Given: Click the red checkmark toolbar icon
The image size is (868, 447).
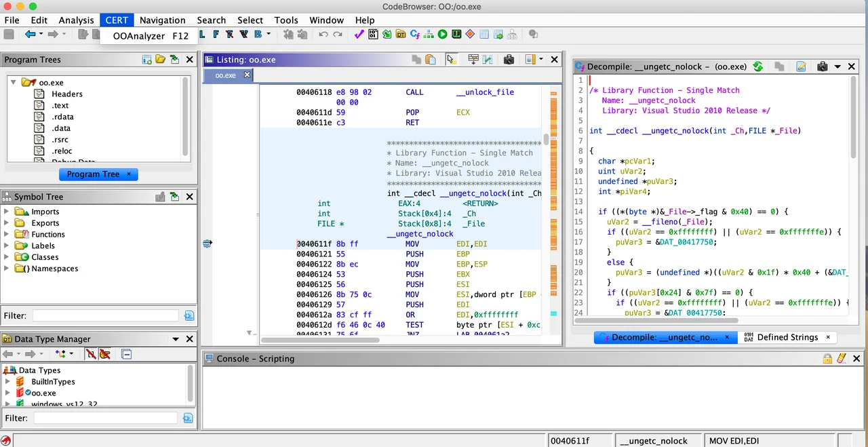Looking at the screenshot, I should (x=359, y=34).
